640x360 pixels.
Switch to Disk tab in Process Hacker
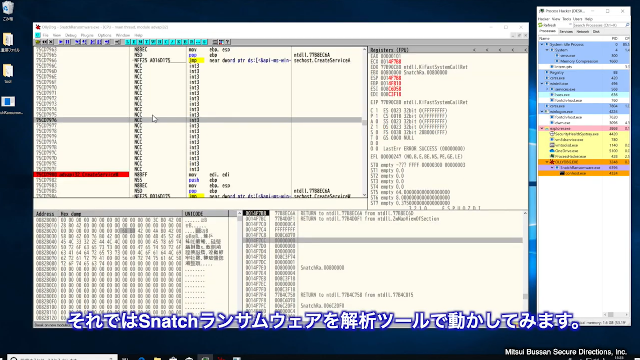(596, 31)
